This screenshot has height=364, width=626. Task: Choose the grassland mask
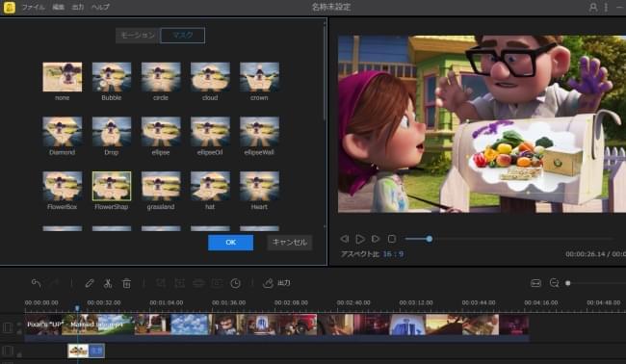click(x=161, y=186)
